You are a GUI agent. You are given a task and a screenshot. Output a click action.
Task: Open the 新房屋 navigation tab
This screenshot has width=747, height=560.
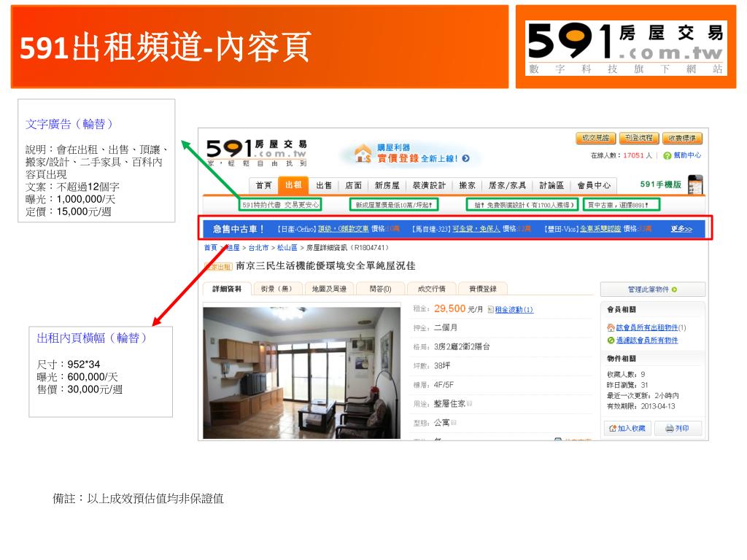pos(387,185)
